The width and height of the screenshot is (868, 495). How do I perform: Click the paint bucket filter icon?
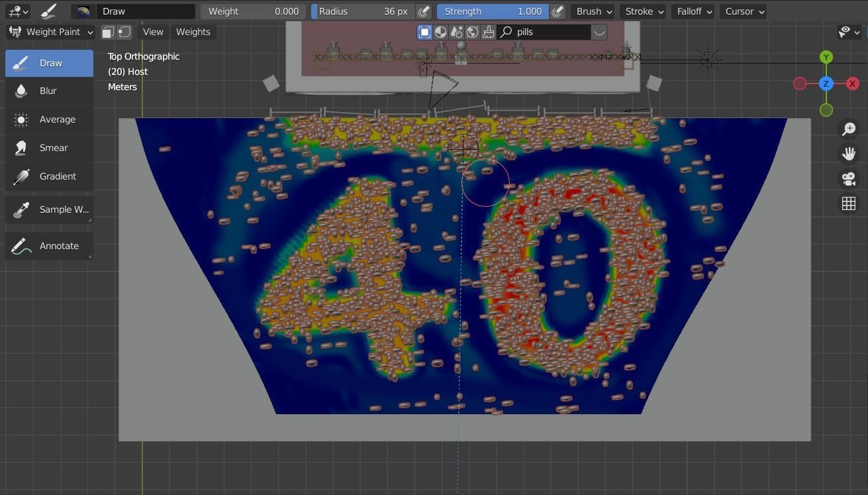[x=488, y=32]
